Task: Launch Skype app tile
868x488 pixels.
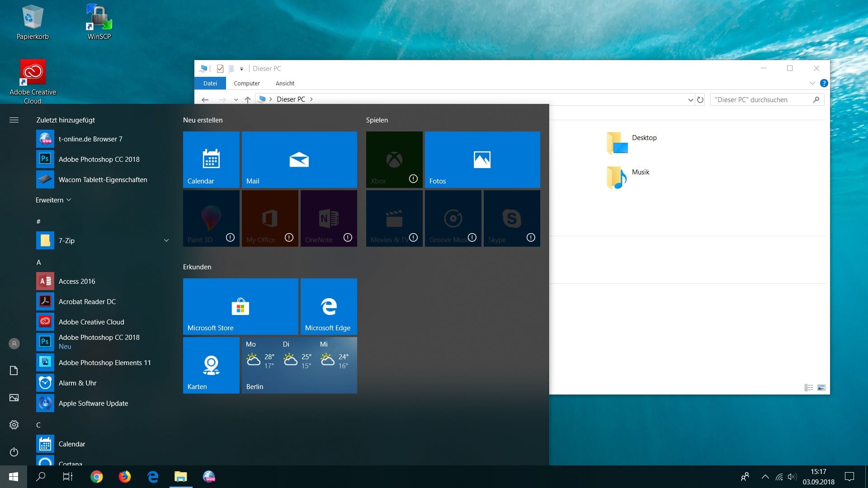Action: coord(511,217)
